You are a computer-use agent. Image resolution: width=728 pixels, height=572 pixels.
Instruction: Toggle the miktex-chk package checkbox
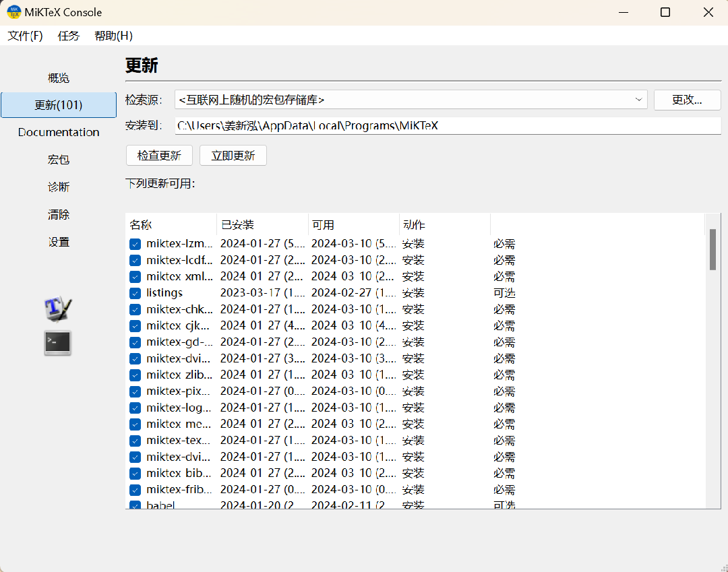click(x=135, y=309)
